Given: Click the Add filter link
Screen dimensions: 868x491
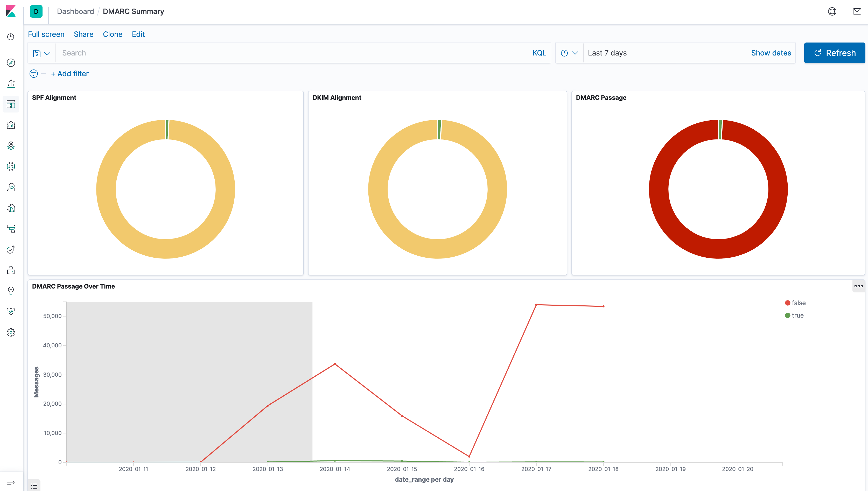Looking at the screenshot, I should click(x=70, y=74).
